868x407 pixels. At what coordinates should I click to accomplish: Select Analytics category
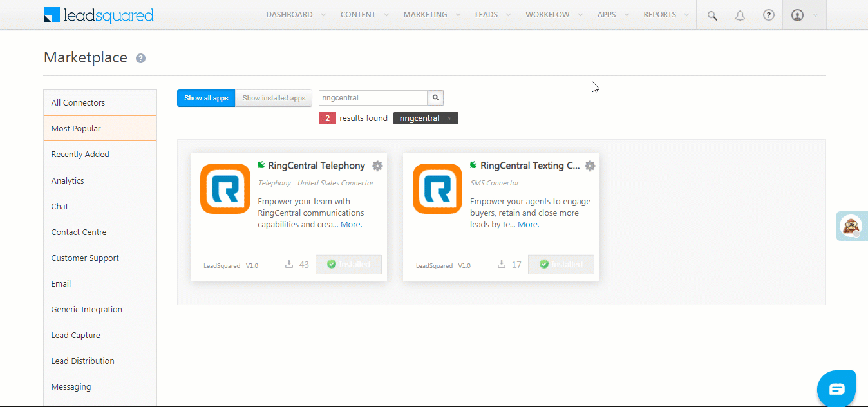click(x=100, y=180)
